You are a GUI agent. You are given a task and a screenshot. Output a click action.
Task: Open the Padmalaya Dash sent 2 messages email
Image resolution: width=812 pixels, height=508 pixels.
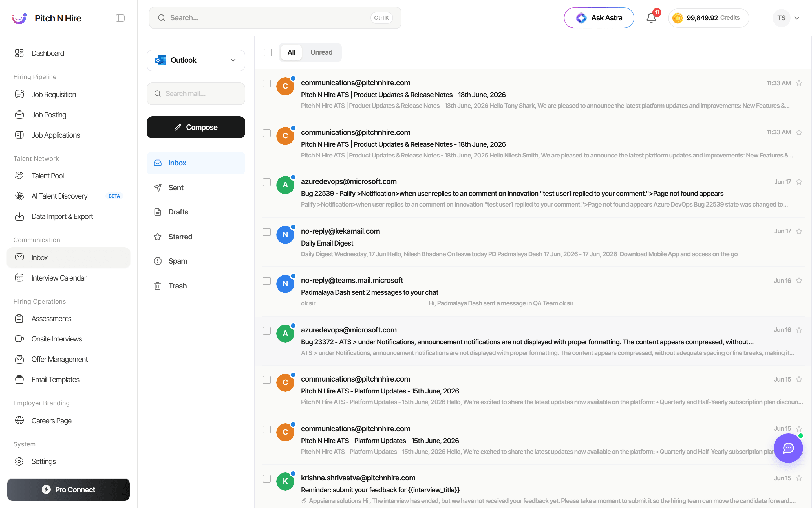(x=533, y=292)
